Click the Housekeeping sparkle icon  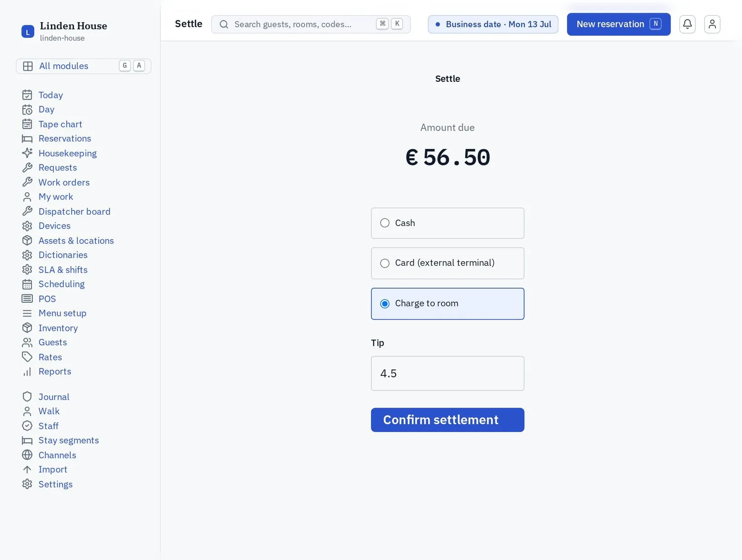27,153
